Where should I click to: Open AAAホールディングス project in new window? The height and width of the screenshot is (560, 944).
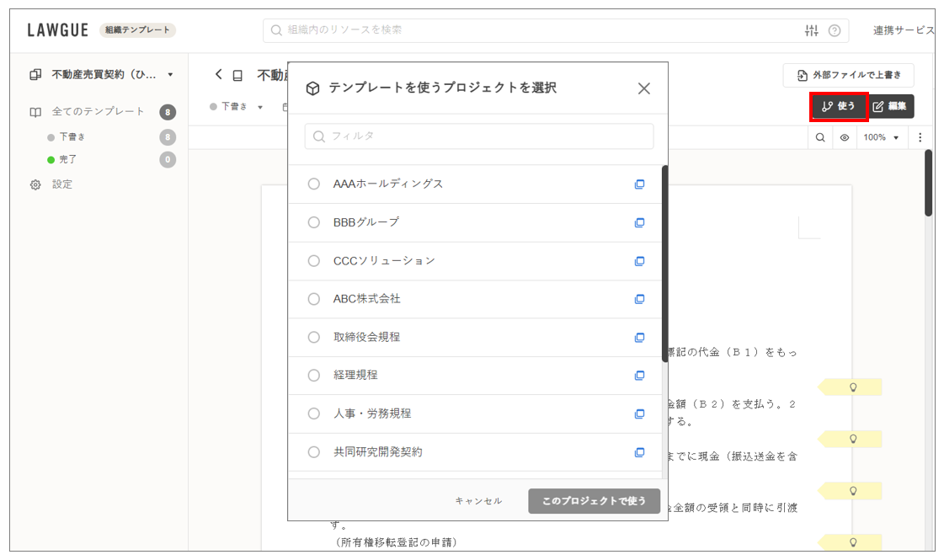point(639,184)
